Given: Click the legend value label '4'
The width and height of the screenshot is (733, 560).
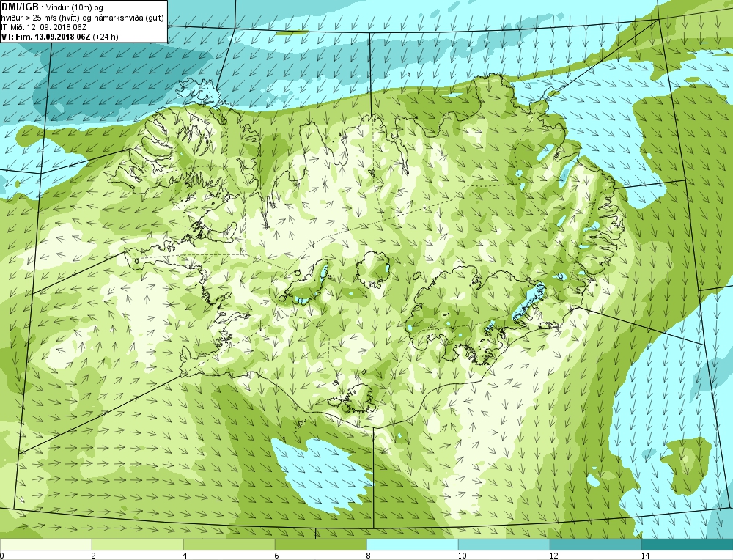Looking at the screenshot, I should point(185,556).
